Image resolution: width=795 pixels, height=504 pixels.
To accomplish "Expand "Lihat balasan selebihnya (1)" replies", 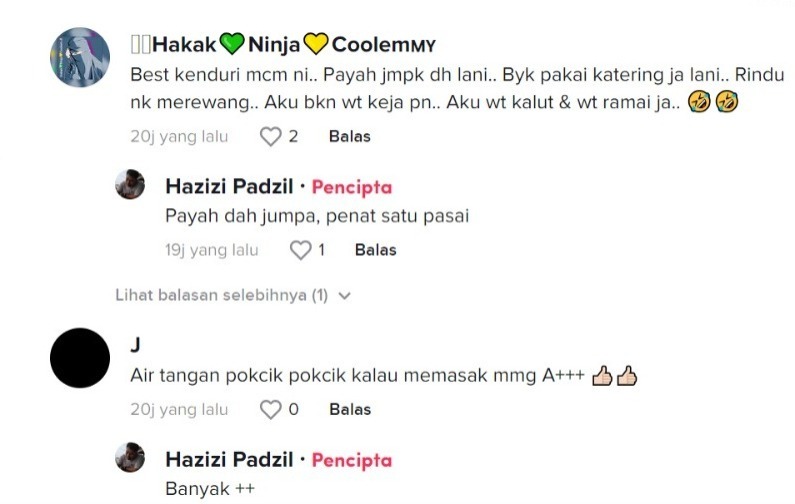I will point(221,296).
